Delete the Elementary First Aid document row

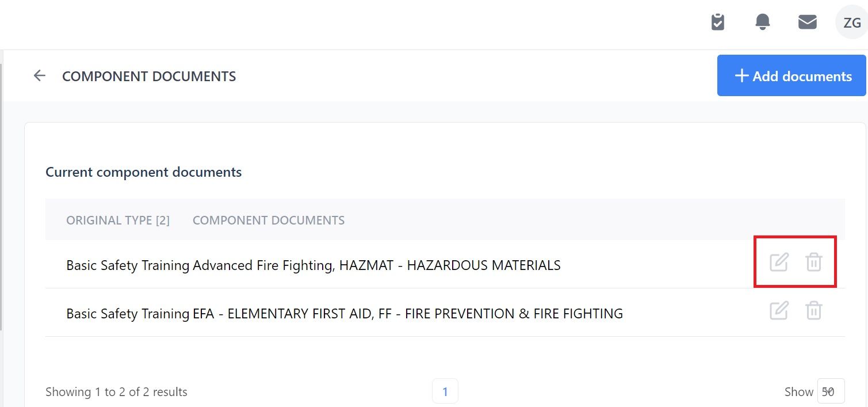point(813,310)
